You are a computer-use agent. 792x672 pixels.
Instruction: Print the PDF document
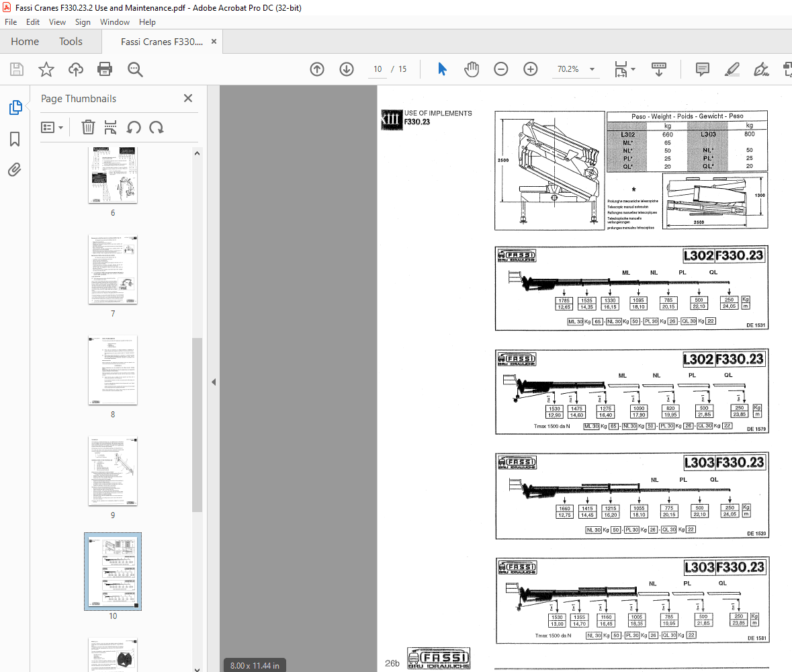[x=105, y=69]
